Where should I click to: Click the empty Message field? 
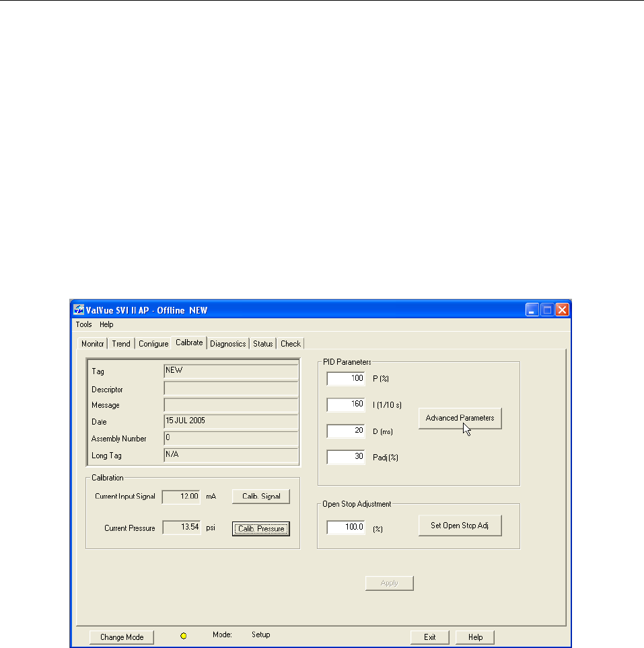coord(231,405)
